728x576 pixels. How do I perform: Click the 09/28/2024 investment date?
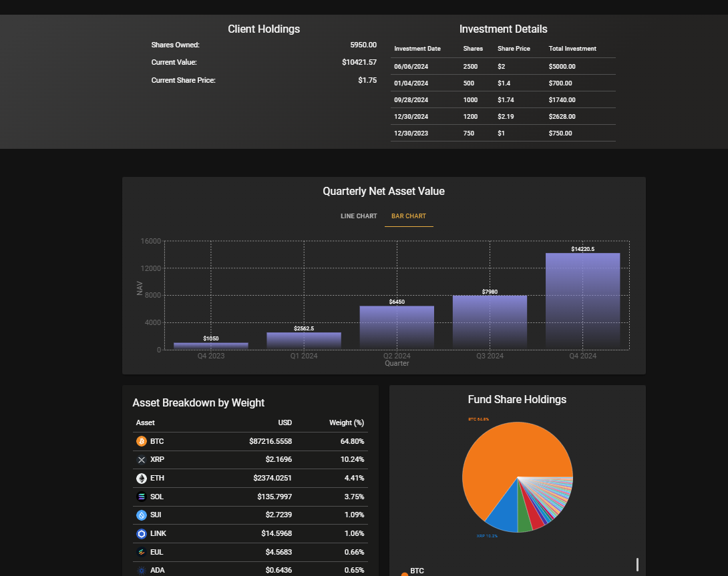pyautogui.click(x=411, y=100)
